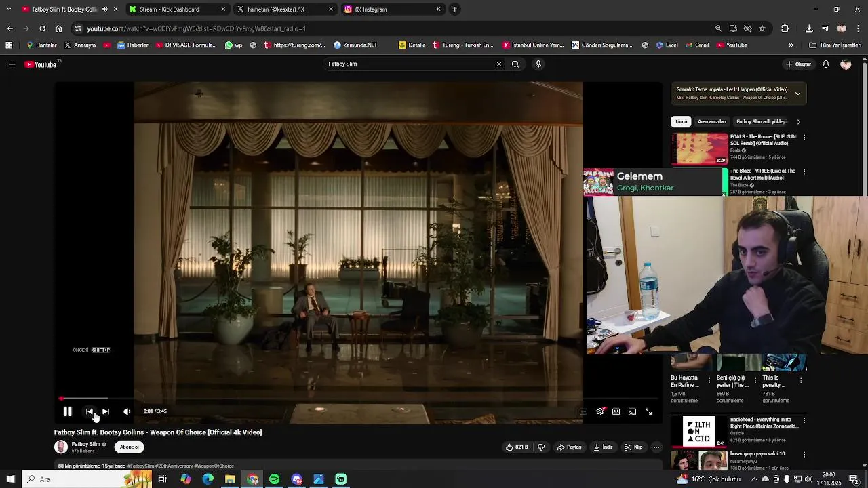Go to YouTube home via logo

tap(41, 64)
